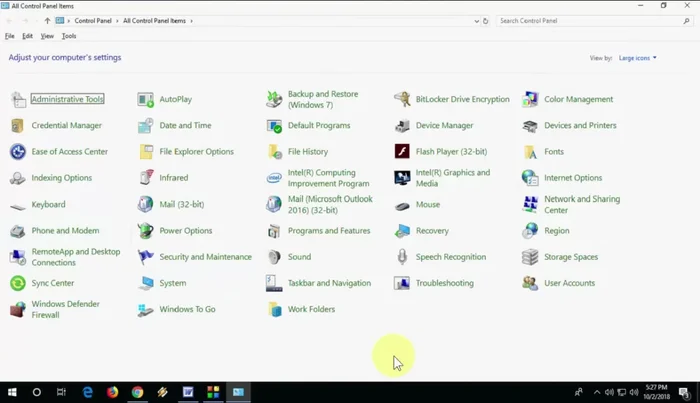The height and width of the screenshot is (403, 700).
Task: Click the Power Options icon
Action: (x=146, y=231)
